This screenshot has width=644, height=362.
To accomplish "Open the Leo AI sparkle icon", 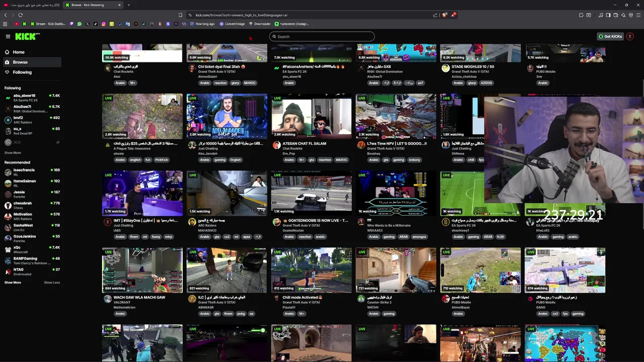I will click(x=623, y=15).
